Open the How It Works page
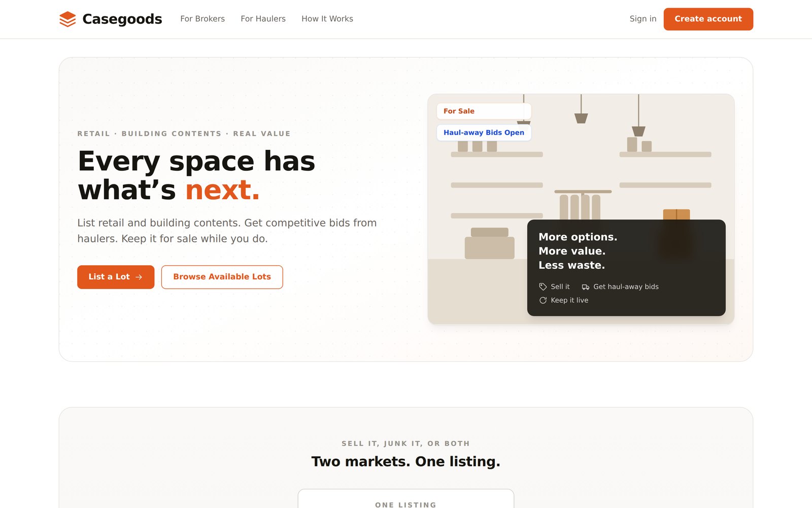 tap(327, 19)
